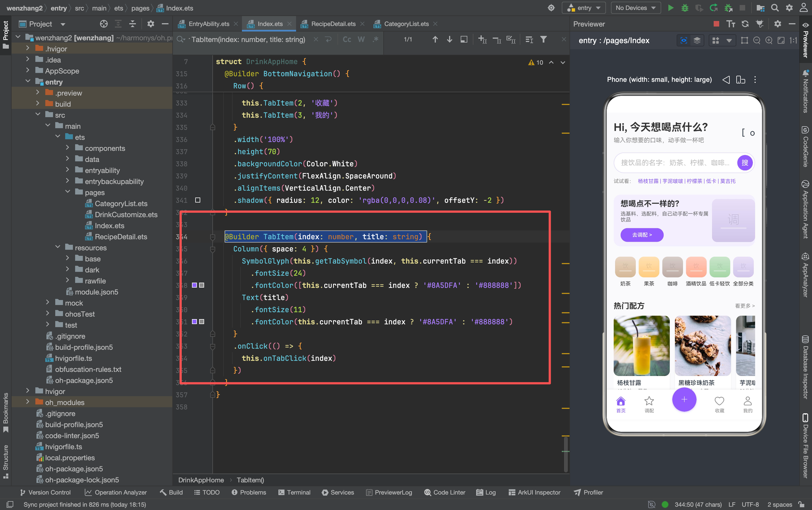Open Previewer settings gear
Screen dimensions: 812x510
tap(777, 23)
